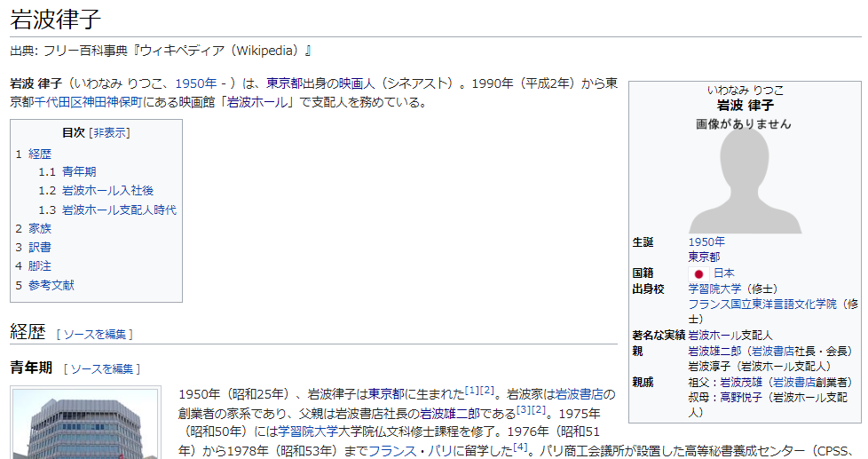The height and width of the screenshot is (459, 868).
Task: Open 岩波雄二郎 link in the infobox
Action: (x=714, y=351)
